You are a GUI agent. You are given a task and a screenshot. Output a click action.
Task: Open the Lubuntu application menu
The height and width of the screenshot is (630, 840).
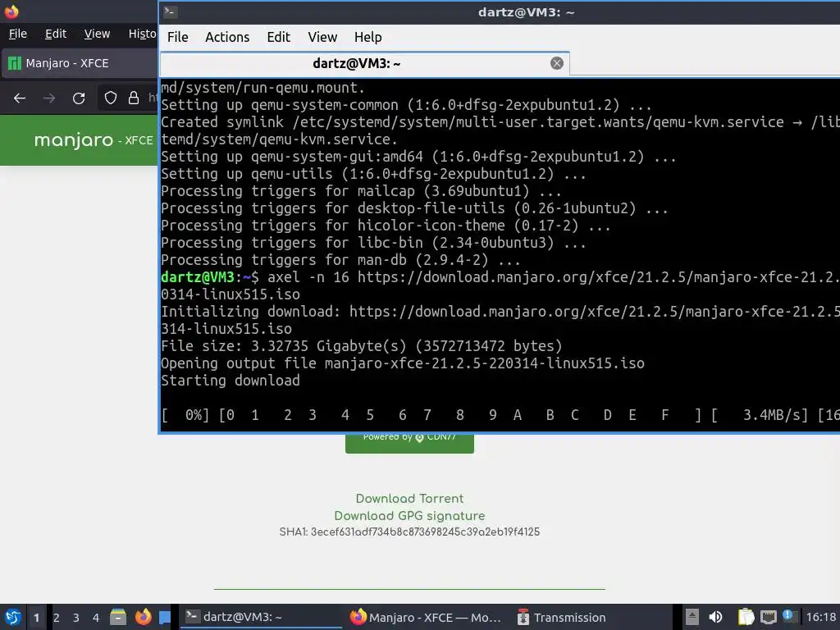(x=13, y=617)
